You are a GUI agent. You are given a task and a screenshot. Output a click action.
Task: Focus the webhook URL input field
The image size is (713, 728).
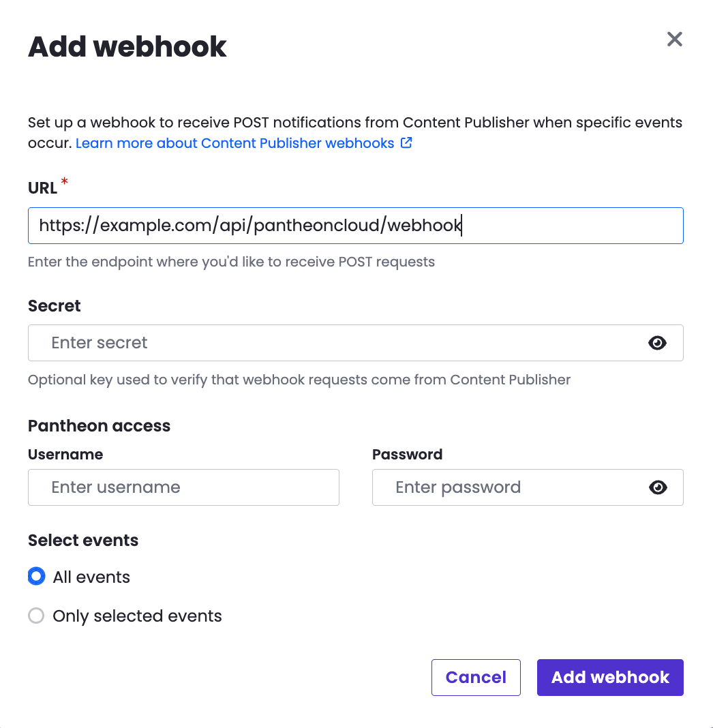point(355,226)
